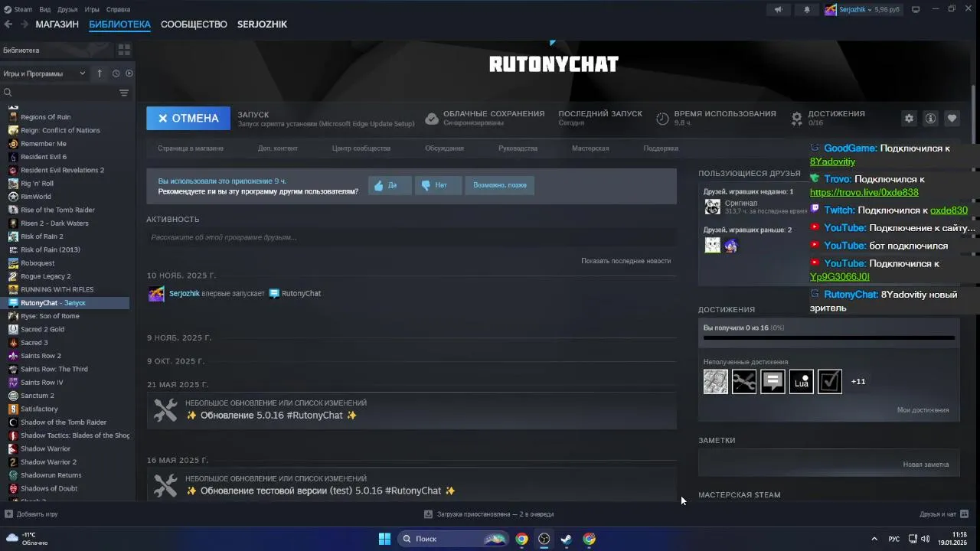Screen dimensions: 980x551
Task: Open the Руководства tab
Action: pyautogui.click(x=518, y=148)
